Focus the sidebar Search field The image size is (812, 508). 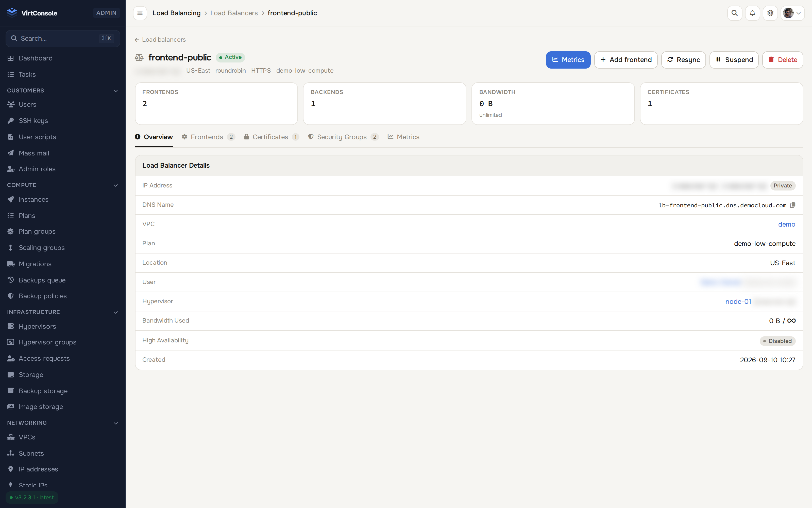coord(63,38)
